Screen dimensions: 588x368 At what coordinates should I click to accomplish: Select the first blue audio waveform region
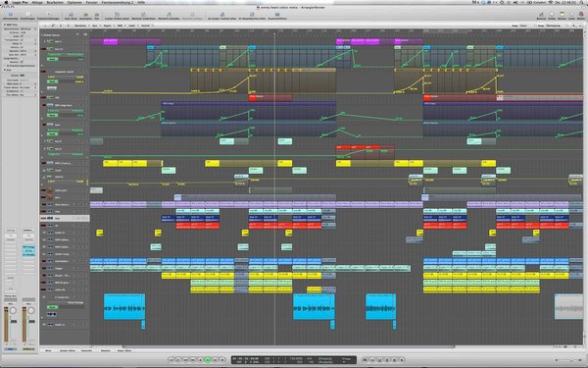pos(124,306)
